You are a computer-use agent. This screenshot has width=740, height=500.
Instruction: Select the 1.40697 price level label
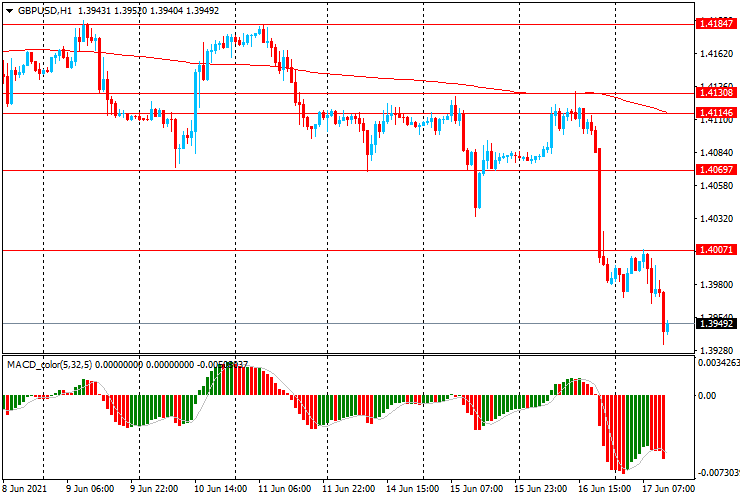click(716, 169)
